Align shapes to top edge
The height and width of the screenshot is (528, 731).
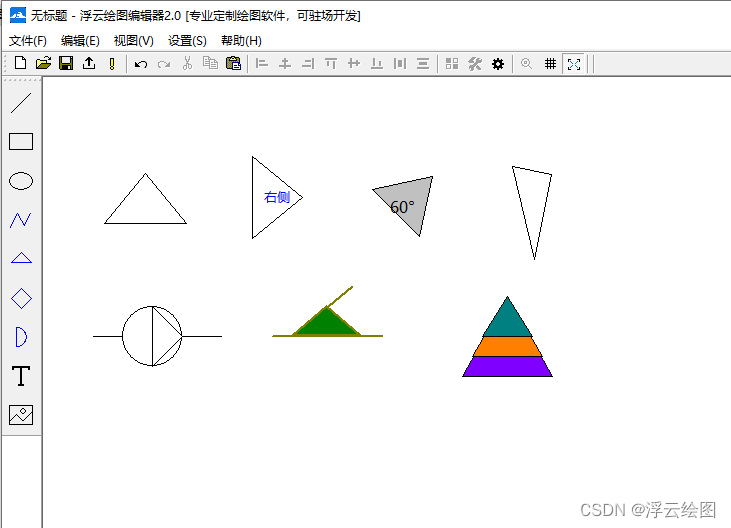[331, 64]
